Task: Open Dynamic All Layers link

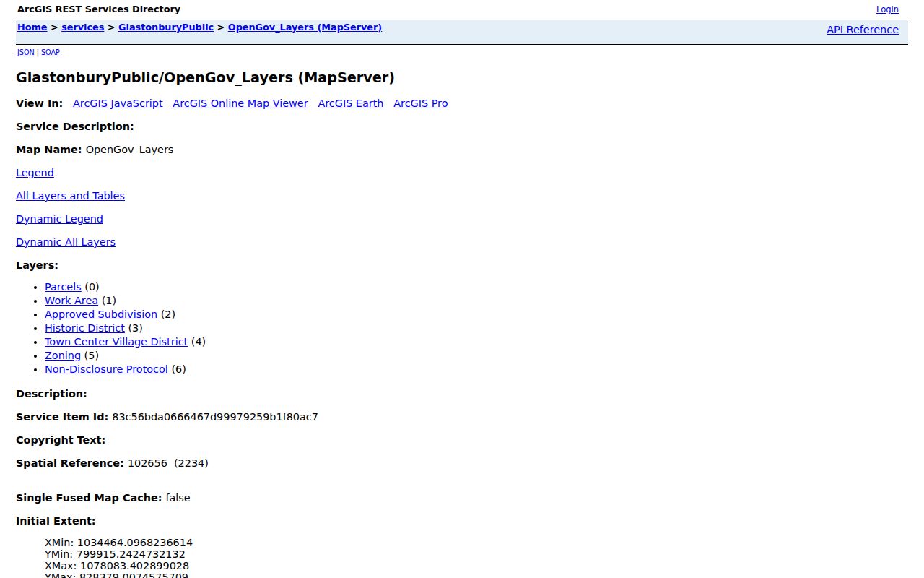Action: [x=66, y=242]
